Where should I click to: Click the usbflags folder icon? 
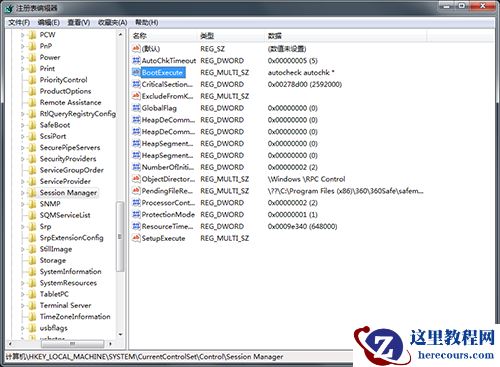click(32, 328)
